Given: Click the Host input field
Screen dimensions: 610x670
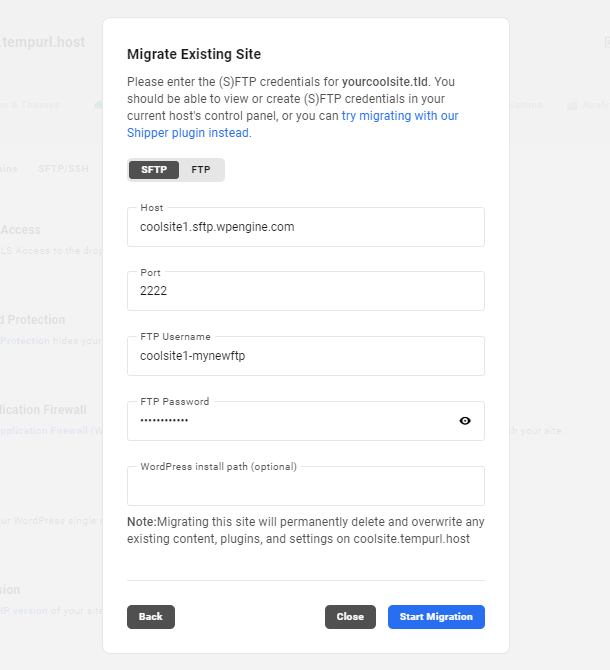Looking at the screenshot, I should coord(305,227).
